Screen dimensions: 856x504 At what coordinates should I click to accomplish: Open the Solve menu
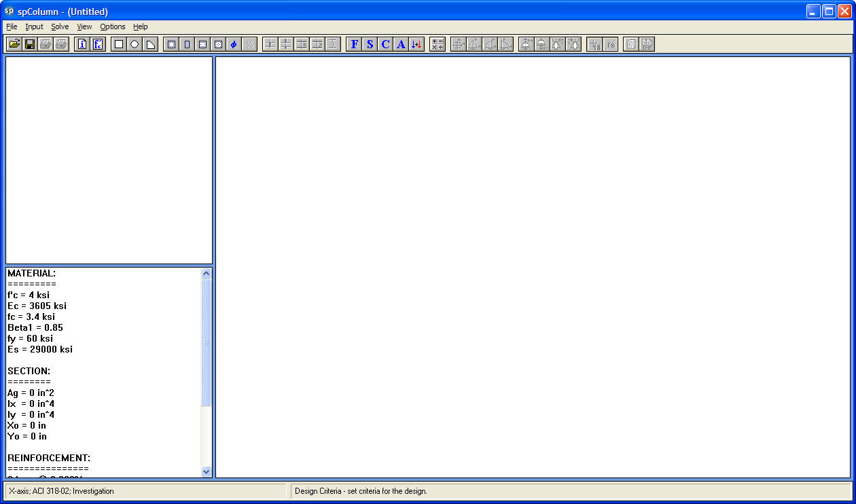click(x=60, y=27)
